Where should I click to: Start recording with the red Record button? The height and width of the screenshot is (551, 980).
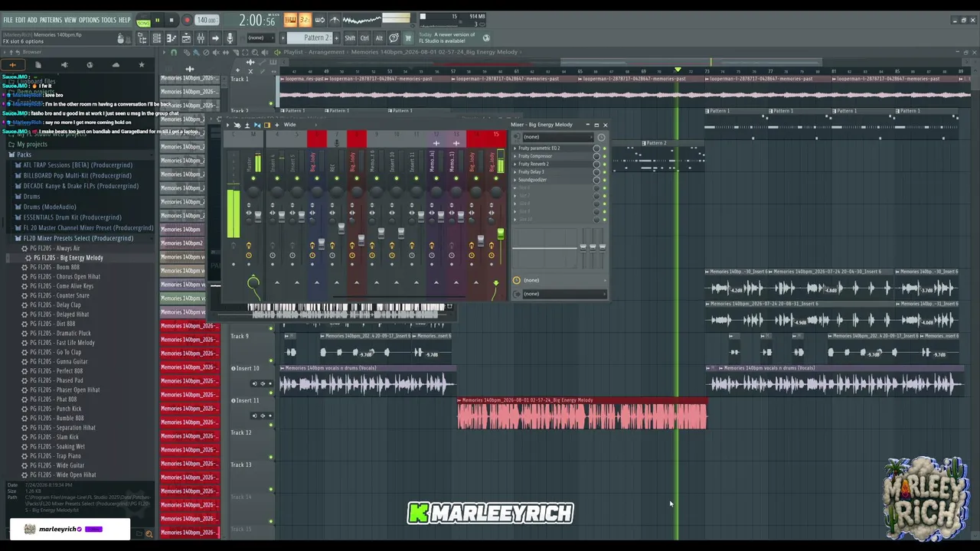click(187, 20)
